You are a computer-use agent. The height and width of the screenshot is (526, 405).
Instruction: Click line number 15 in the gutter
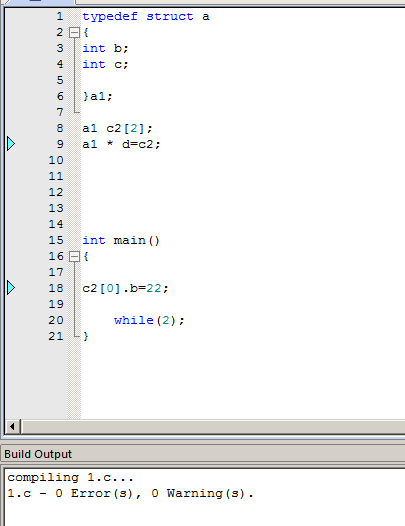pos(56,240)
